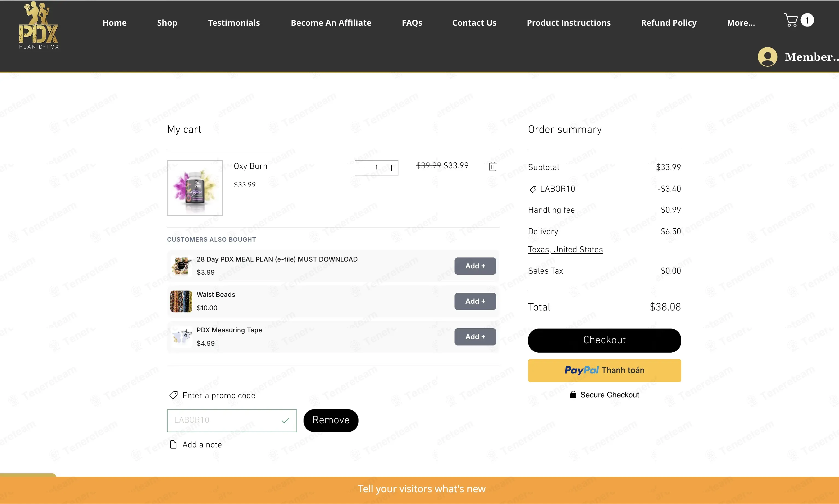
Task: Open the Waist Beads thumbnail image
Action: click(181, 301)
